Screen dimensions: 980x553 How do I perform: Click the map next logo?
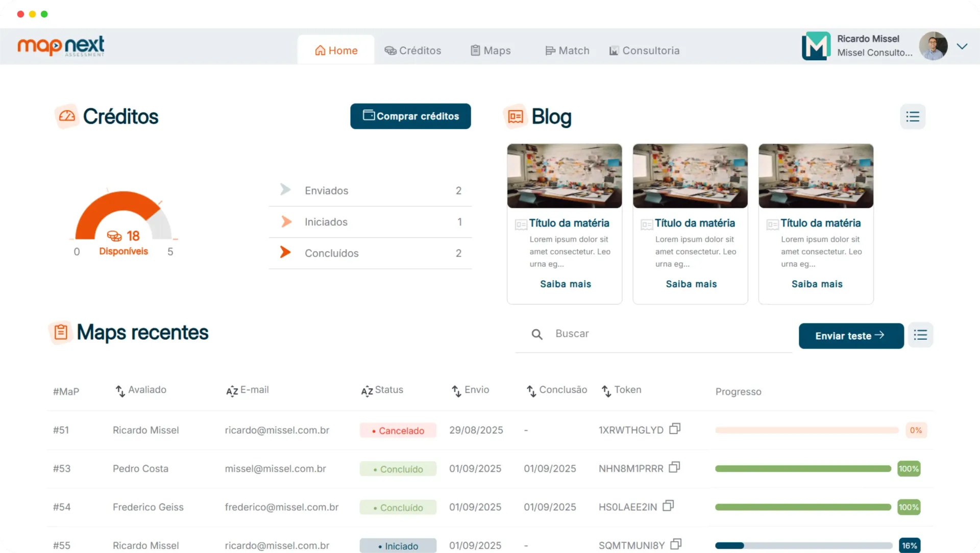(61, 46)
